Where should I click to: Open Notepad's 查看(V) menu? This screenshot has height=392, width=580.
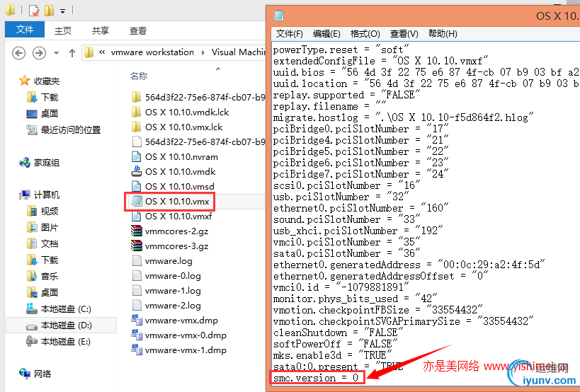[404, 34]
